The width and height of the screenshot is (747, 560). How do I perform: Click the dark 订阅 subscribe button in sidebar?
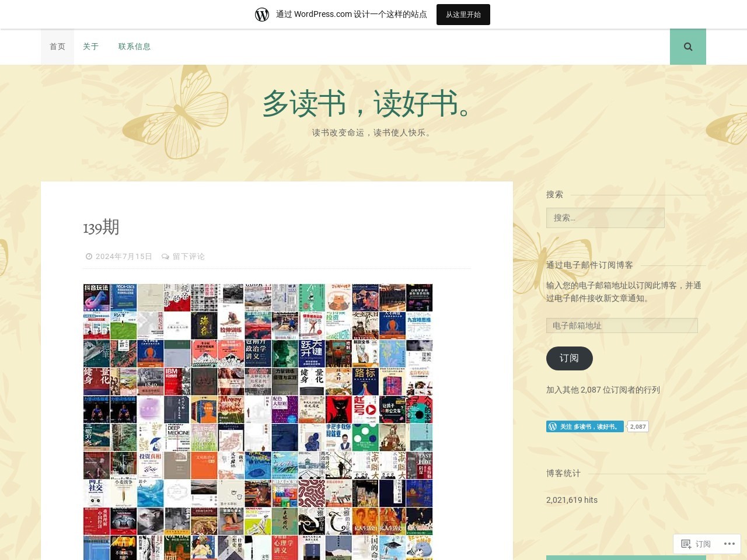(x=570, y=358)
